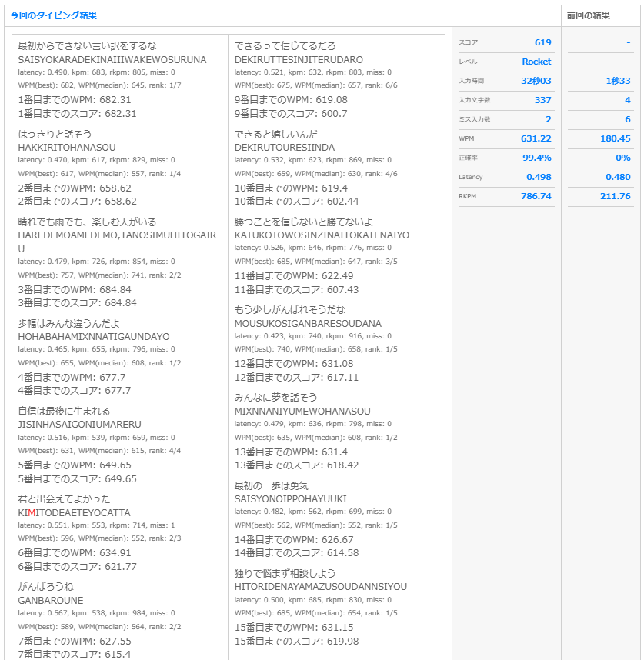Image resolution: width=644 pixels, height=660 pixels.
Task: Click previous Latency value 0.480
Action: coord(618,177)
